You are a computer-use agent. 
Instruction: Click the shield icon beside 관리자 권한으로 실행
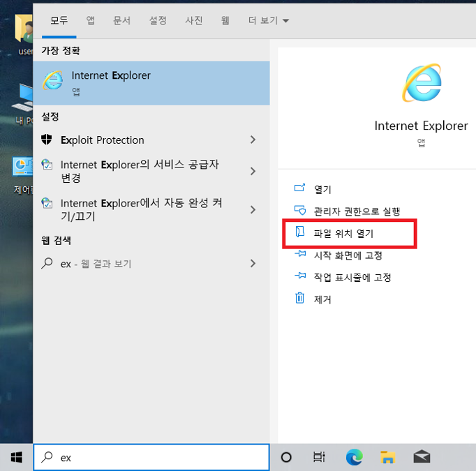click(300, 210)
